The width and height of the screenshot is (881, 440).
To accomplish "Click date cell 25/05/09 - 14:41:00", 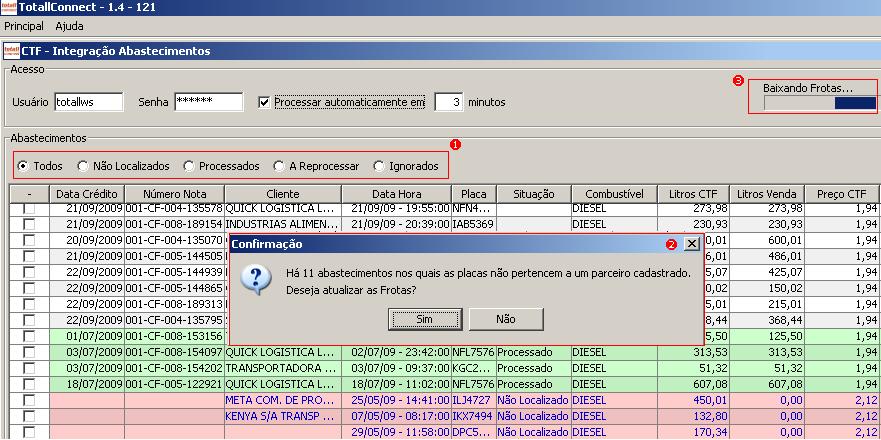I will click(397, 400).
